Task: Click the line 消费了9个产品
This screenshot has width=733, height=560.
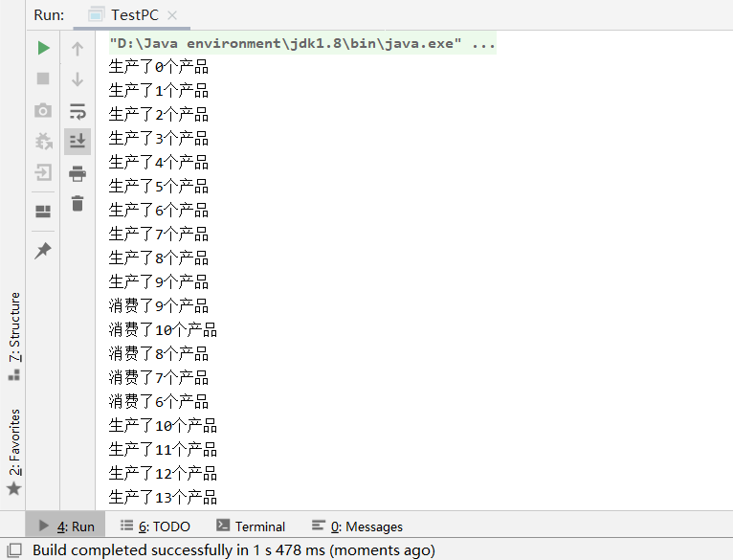Action: pyautogui.click(x=159, y=306)
